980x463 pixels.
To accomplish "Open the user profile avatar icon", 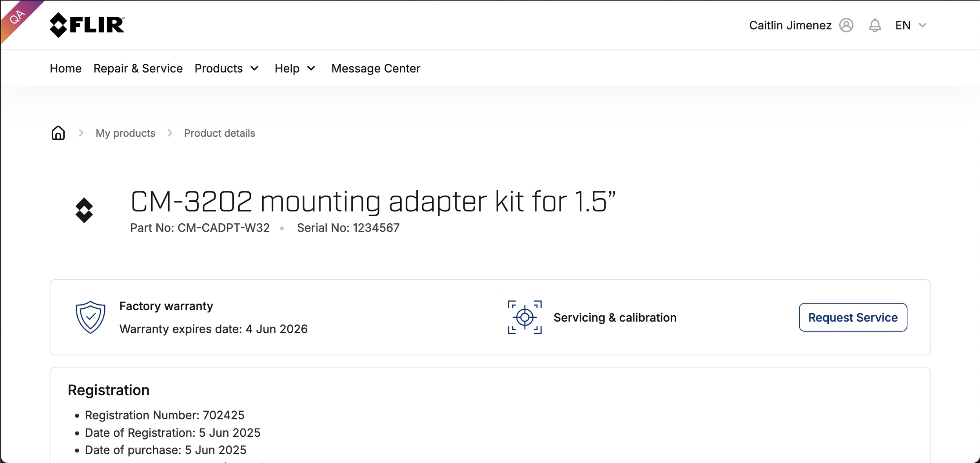I will 846,25.
